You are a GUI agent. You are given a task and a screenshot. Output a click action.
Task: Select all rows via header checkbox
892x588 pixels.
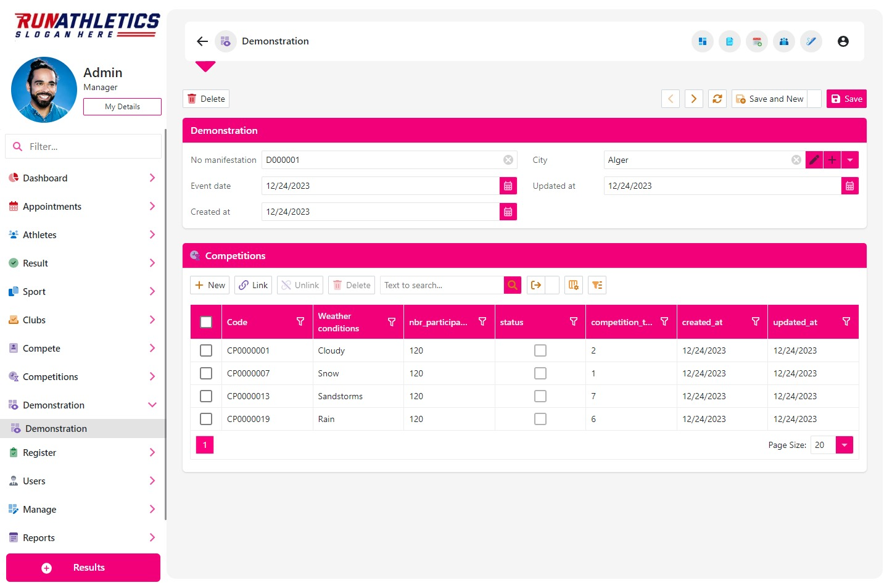pos(205,321)
